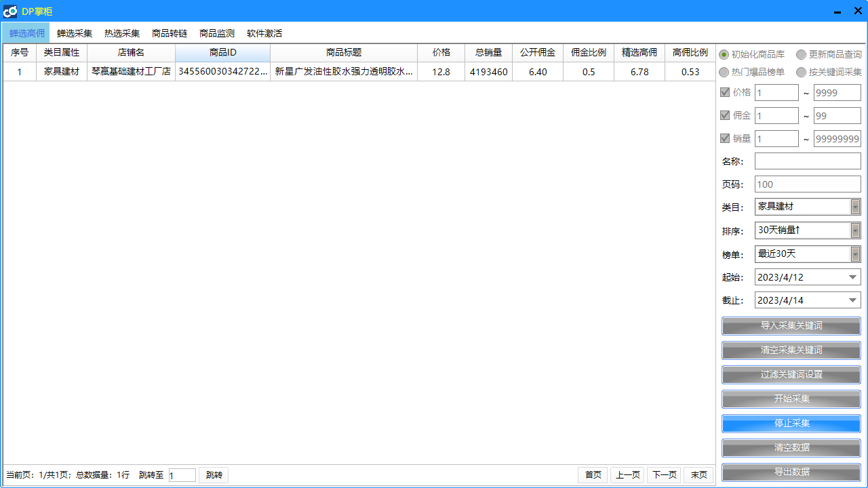Click the 总销量 column header
The height and width of the screenshot is (488, 868).
[488, 53]
